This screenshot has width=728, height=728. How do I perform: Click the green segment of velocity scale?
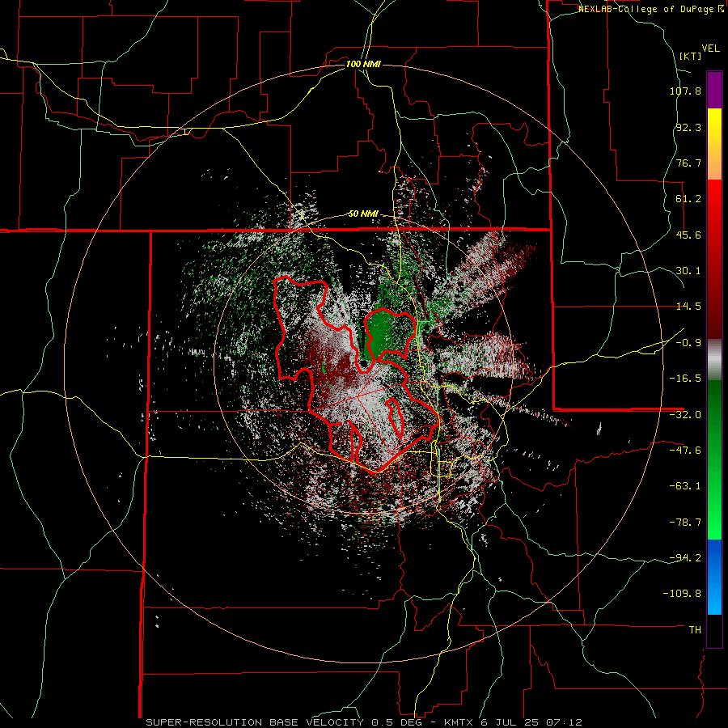714,459
